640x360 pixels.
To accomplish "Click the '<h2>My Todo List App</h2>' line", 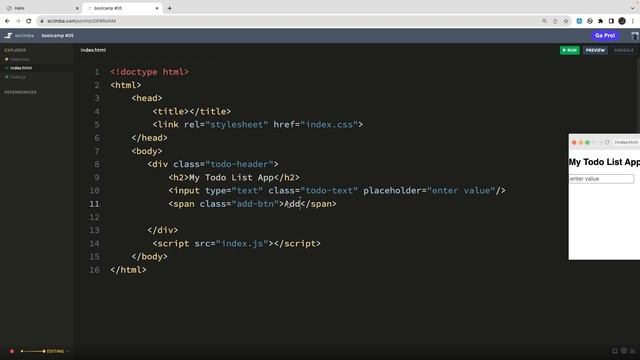I will point(234,178).
